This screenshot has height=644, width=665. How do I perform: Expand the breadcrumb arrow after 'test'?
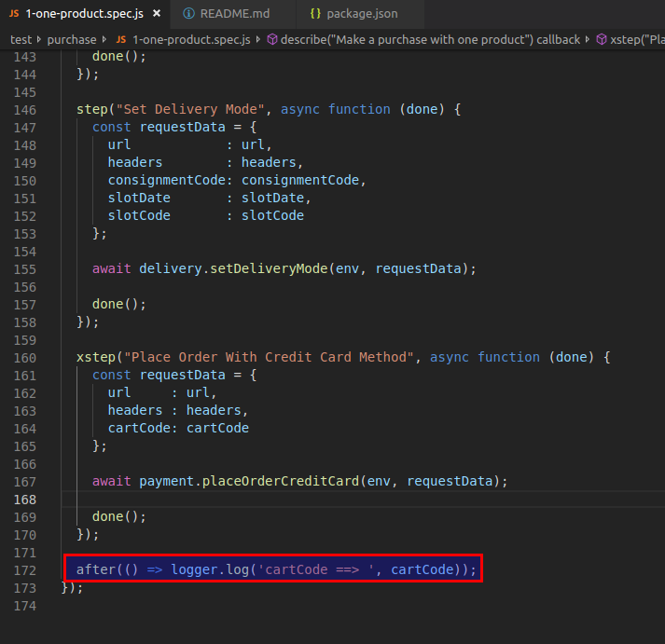pyautogui.click(x=39, y=39)
